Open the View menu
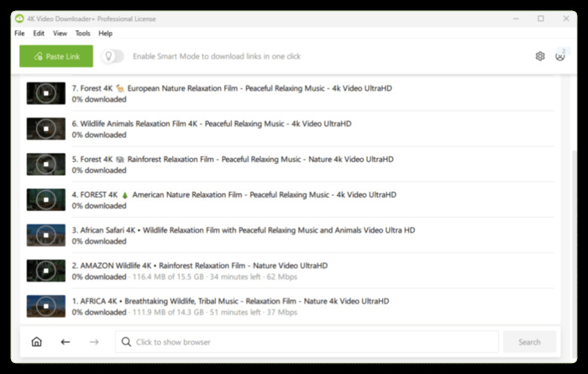The image size is (588, 374). (x=60, y=34)
